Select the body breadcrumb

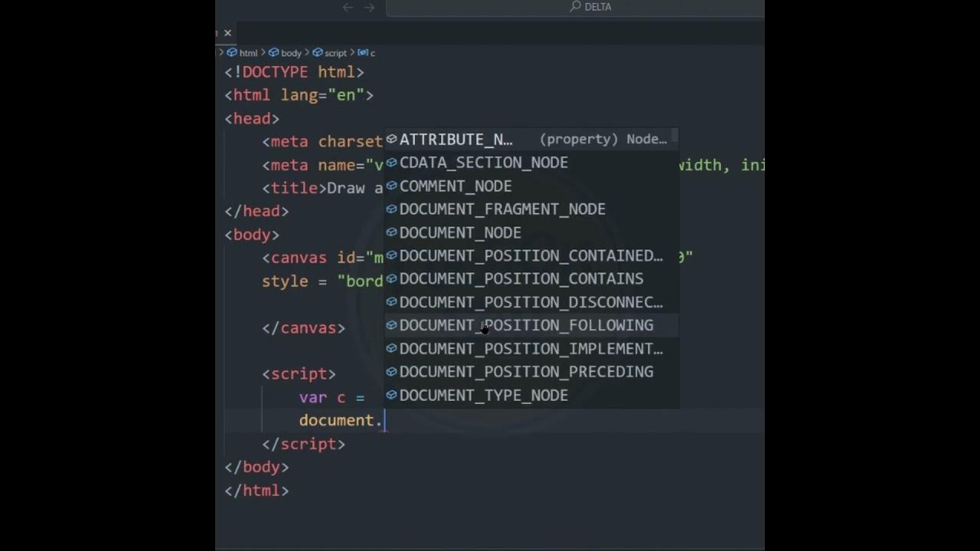286,53
